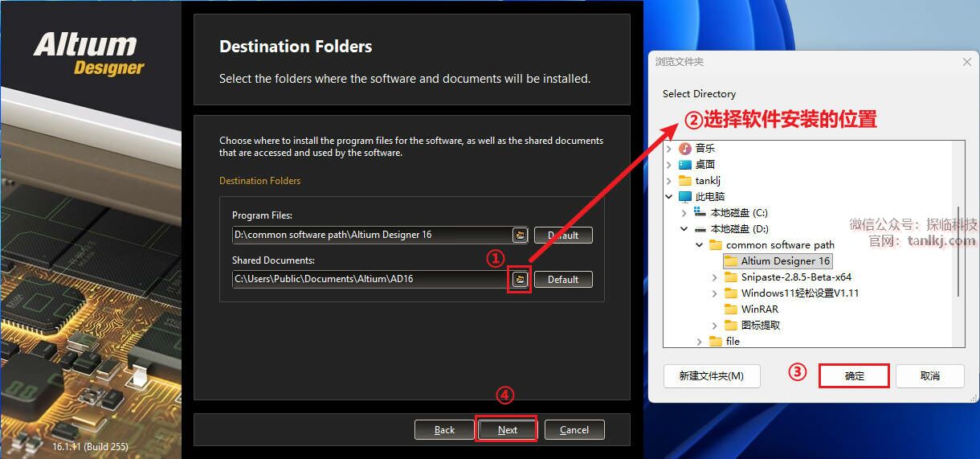Select common software path in the tree
Image resolution: width=980 pixels, height=459 pixels.
780,245
